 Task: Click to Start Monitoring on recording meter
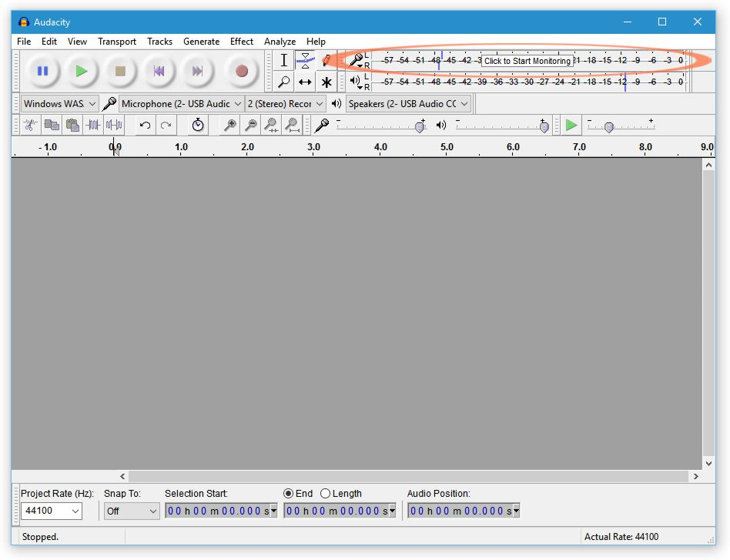point(529,61)
